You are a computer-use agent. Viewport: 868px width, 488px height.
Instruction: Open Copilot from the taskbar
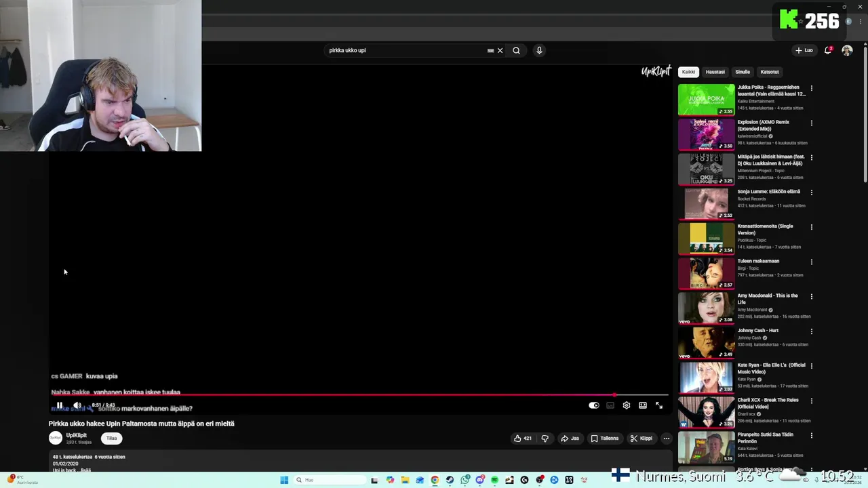tap(390, 480)
